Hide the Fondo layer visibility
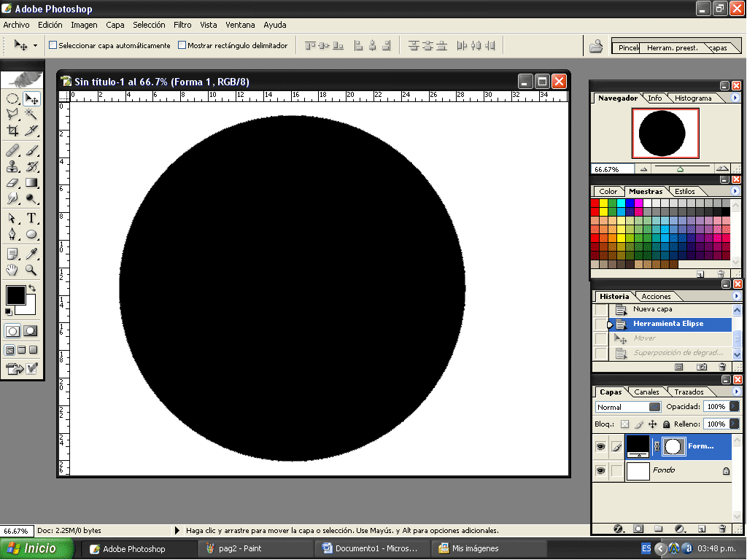This screenshot has width=747, height=560. coord(600,470)
